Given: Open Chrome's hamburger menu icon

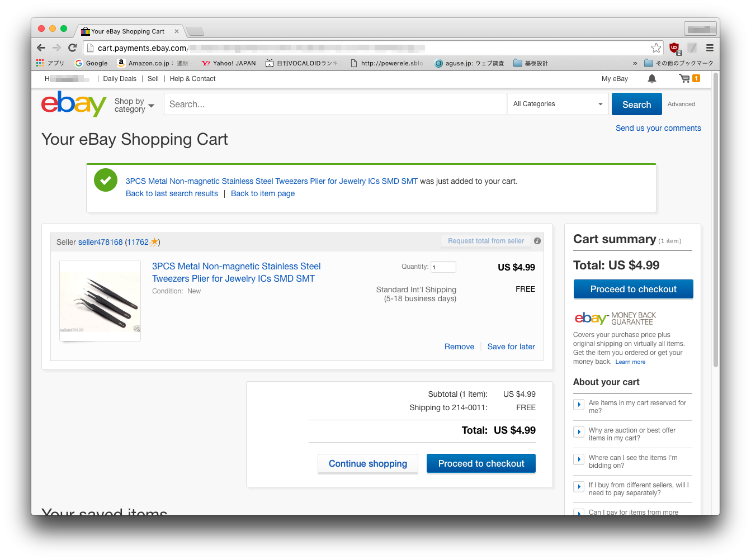Looking at the screenshot, I should (710, 48).
